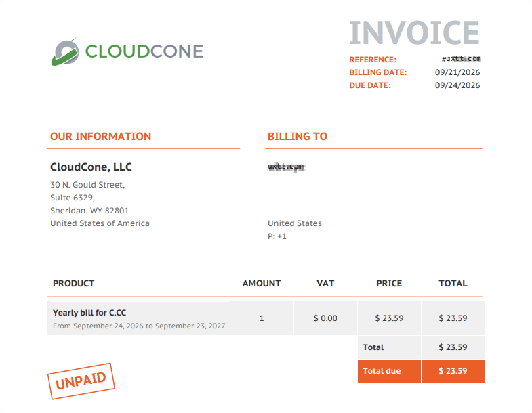This screenshot has height=413, width=532.
Task: Click the amount cell showing 1
Action: pos(262,318)
